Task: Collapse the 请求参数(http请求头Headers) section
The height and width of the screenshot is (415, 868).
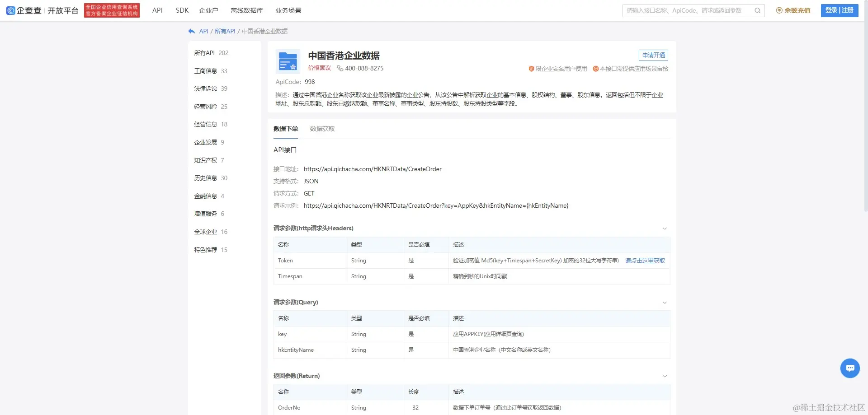Action: [665, 228]
